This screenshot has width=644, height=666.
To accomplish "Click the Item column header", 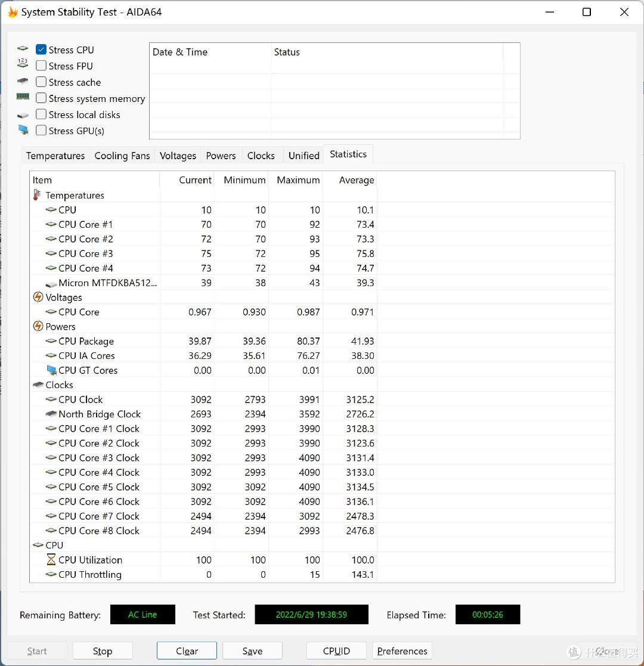I will point(95,179).
